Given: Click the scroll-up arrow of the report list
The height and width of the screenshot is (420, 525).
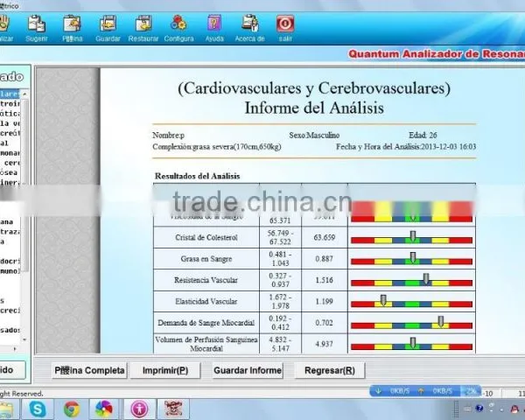Looking at the screenshot, I should tap(24, 94).
